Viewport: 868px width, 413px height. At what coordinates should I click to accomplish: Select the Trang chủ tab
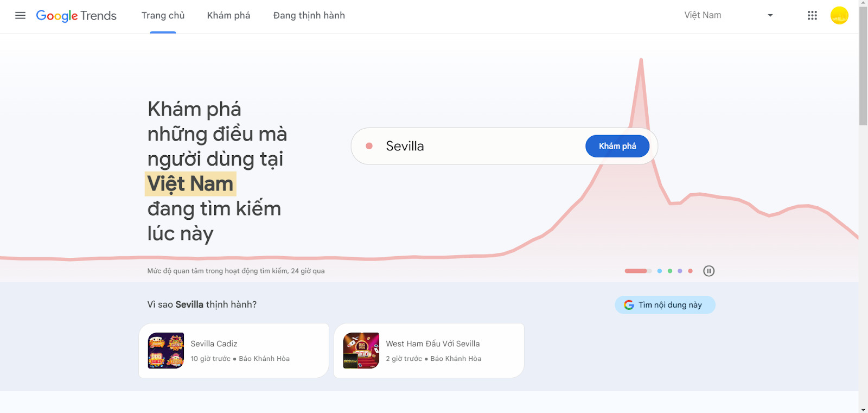click(x=163, y=16)
